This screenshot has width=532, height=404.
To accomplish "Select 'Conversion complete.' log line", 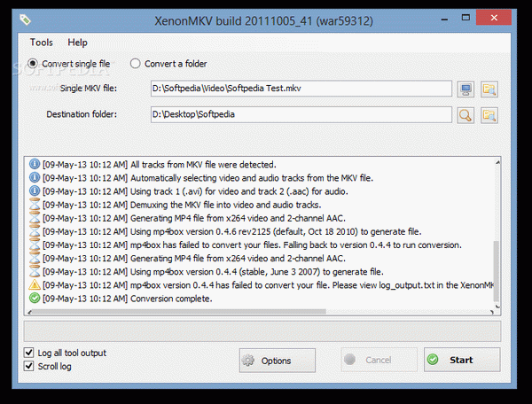I will (127, 299).
